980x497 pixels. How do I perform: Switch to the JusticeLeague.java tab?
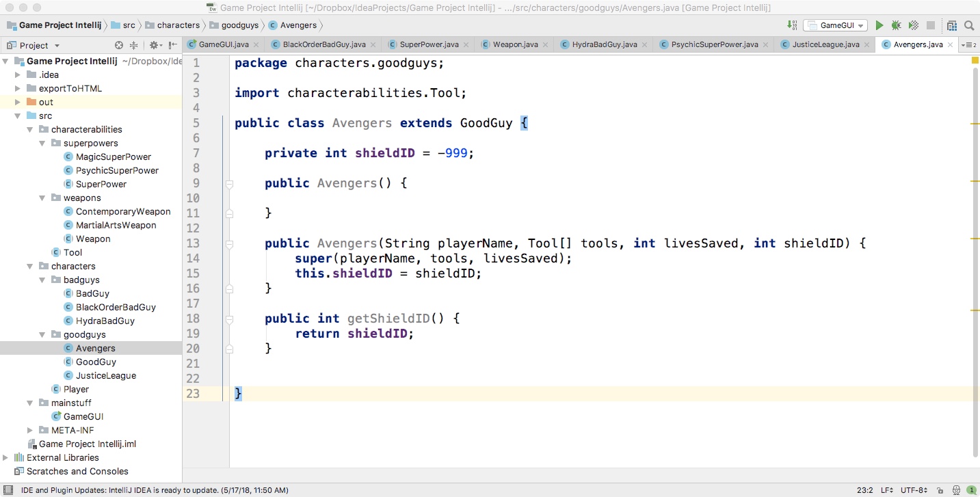point(825,44)
